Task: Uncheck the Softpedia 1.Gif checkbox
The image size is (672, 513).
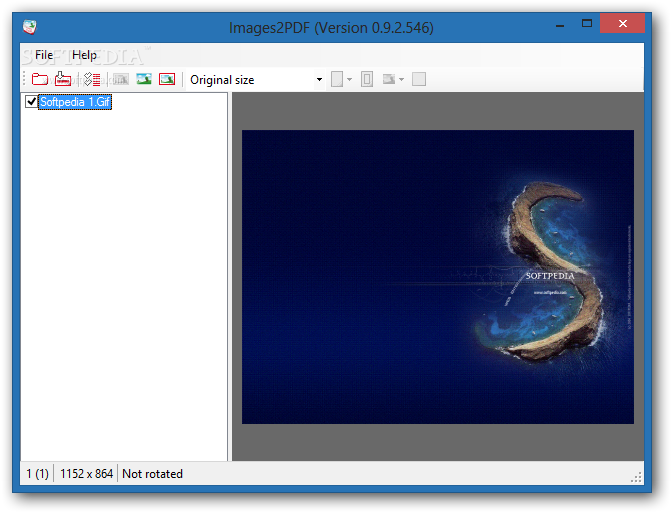Action: click(31, 102)
